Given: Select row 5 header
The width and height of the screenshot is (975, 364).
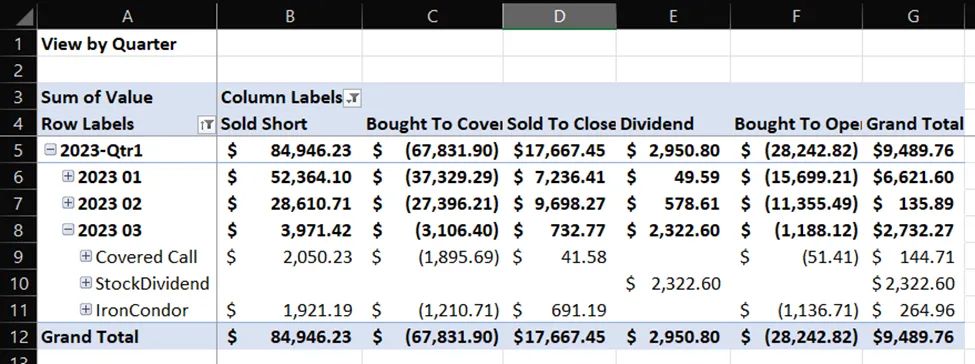Looking at the screenshot, I should click(18, 151).
